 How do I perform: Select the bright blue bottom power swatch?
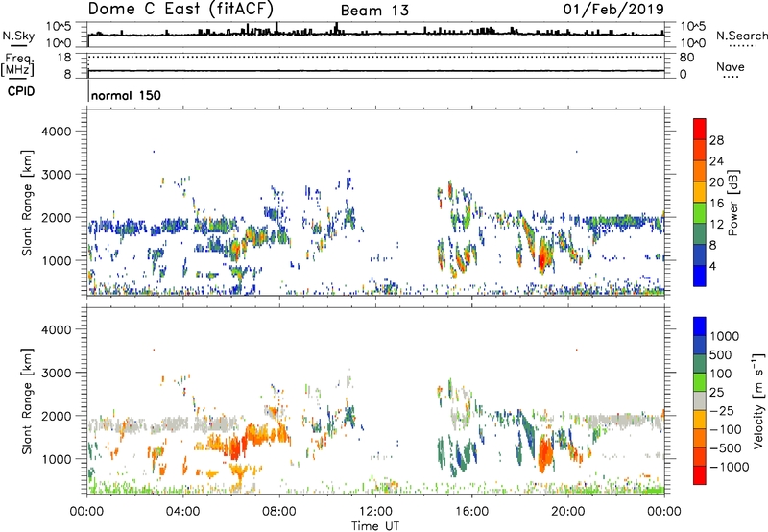(700, 277)
